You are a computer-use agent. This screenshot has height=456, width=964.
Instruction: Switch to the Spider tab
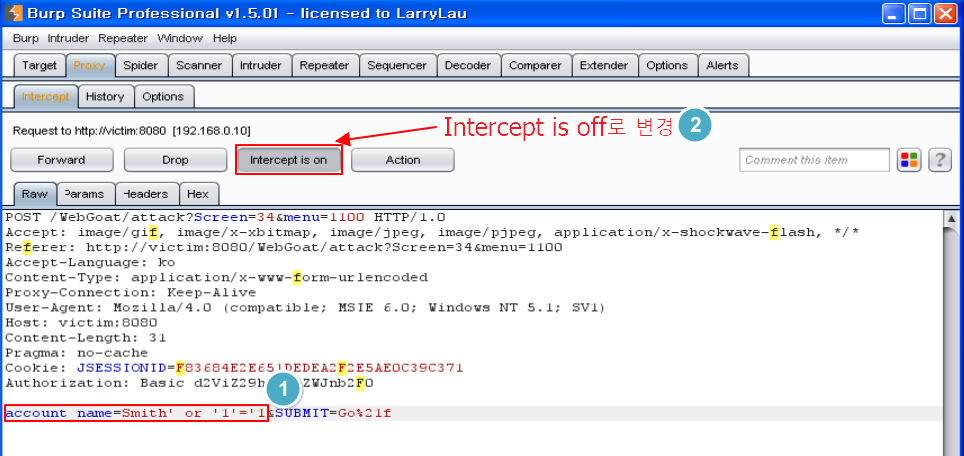141,65
